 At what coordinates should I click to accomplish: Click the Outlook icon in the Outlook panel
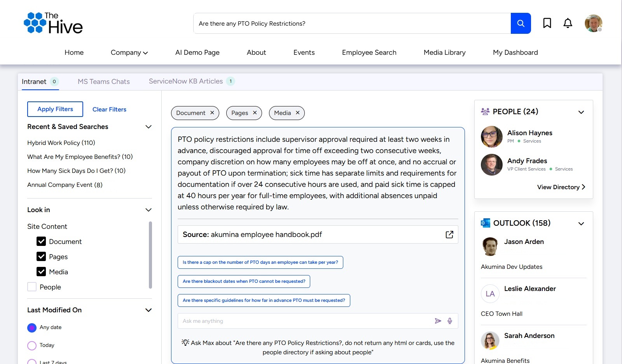click(486, 223)
